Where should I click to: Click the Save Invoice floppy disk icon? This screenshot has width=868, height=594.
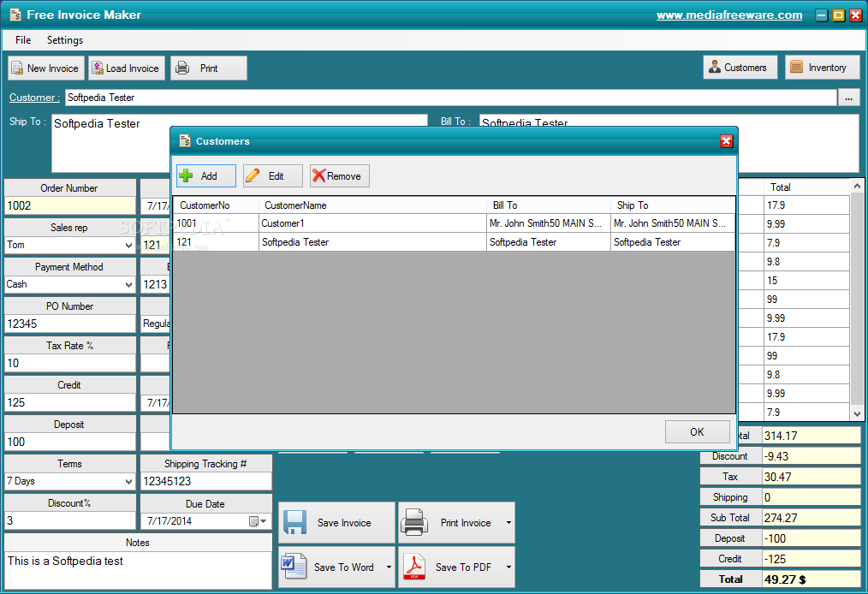(x=295, y=523)
